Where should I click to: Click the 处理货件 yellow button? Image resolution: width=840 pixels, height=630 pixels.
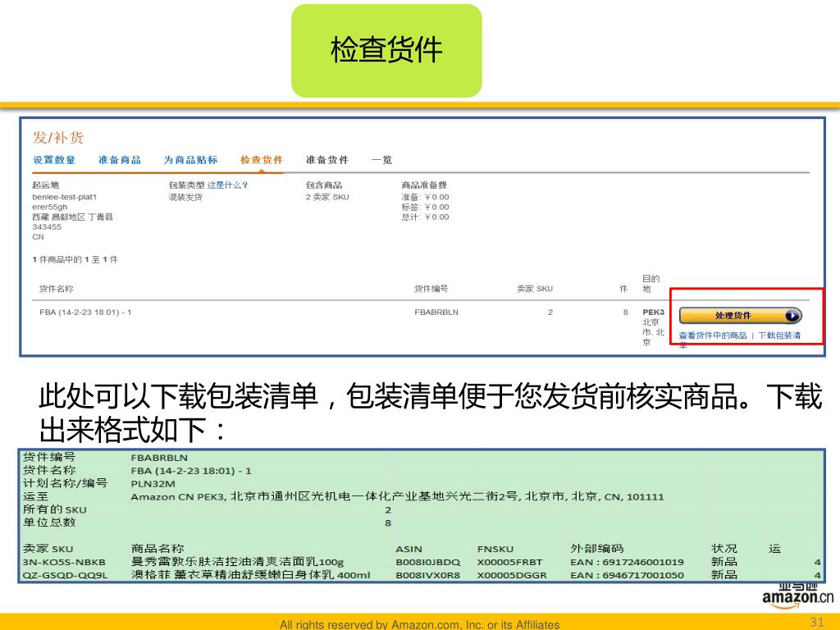pos(741,316)
